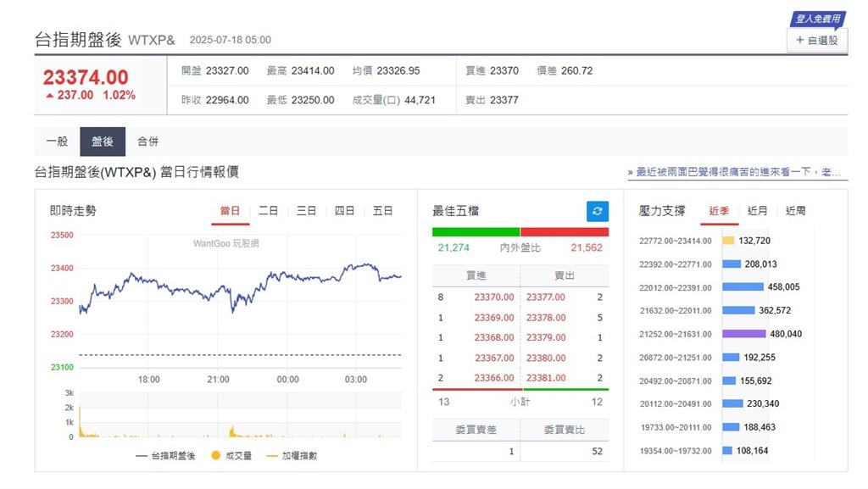Click the + 自選股 add-to-watchlist icon
This screenshot has height=489, width=868.
(815, 40)
